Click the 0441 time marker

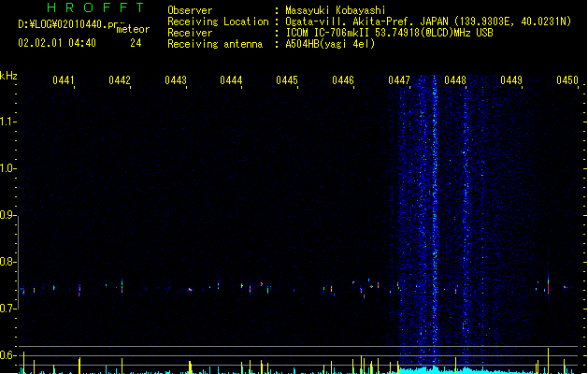63,80
